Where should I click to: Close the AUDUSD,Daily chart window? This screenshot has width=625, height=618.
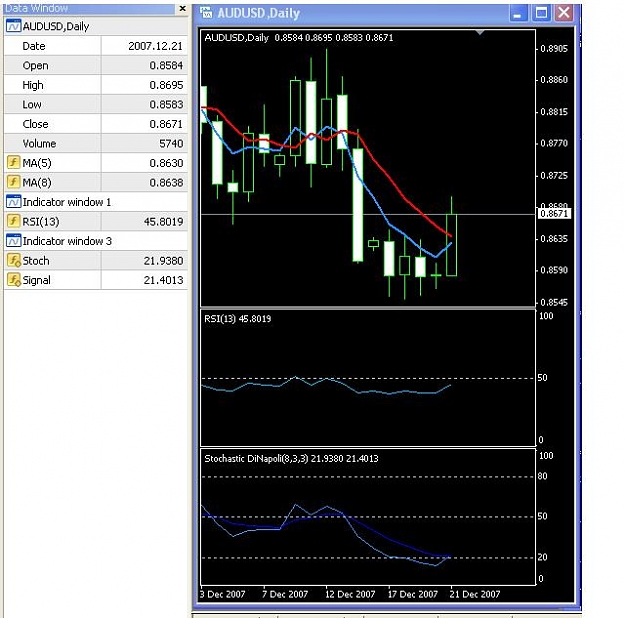(564, 13)
